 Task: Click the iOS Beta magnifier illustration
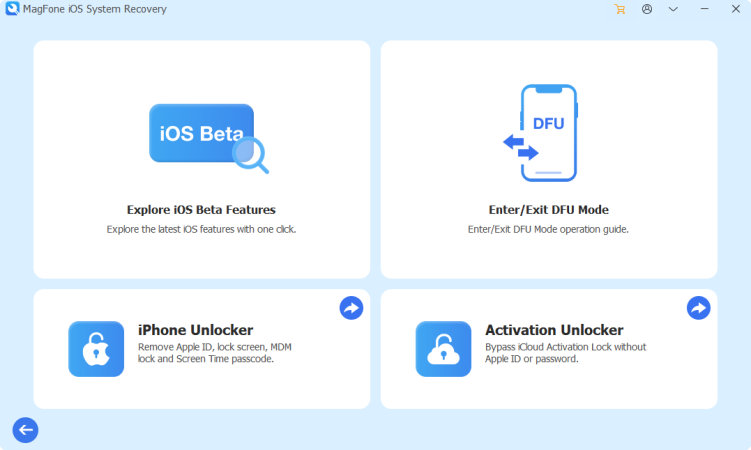[x=209, y=138]
